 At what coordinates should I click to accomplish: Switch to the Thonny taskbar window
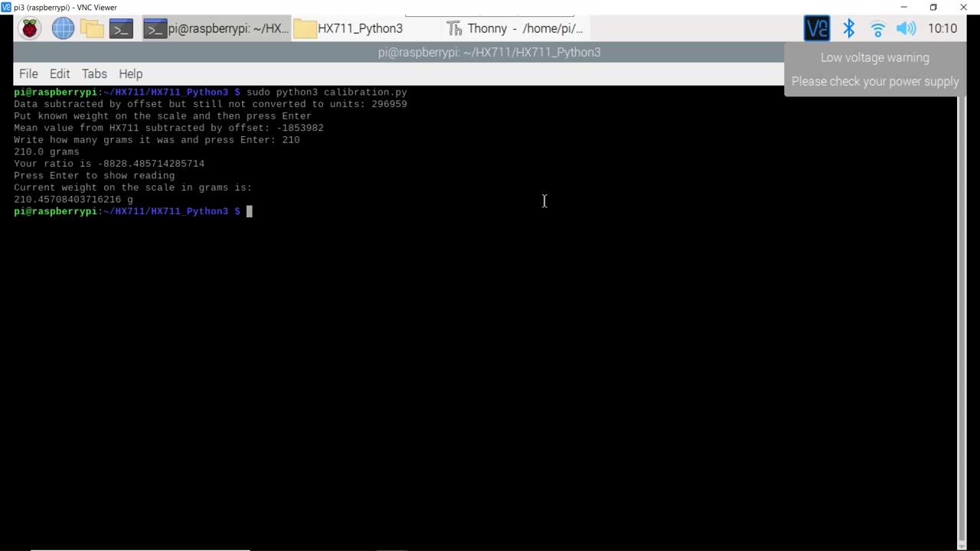coord(515,29)
